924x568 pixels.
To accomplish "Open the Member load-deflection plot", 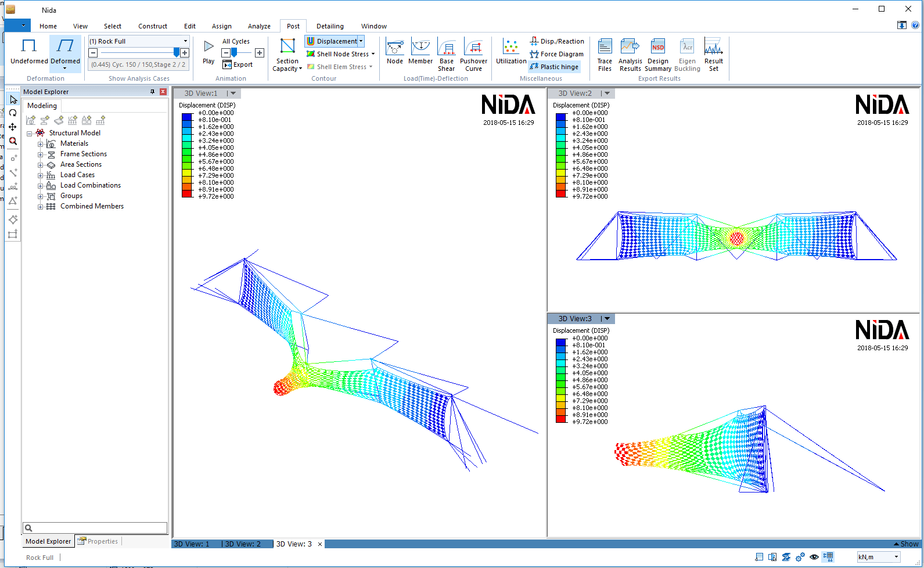I will (x=420, y=52).
